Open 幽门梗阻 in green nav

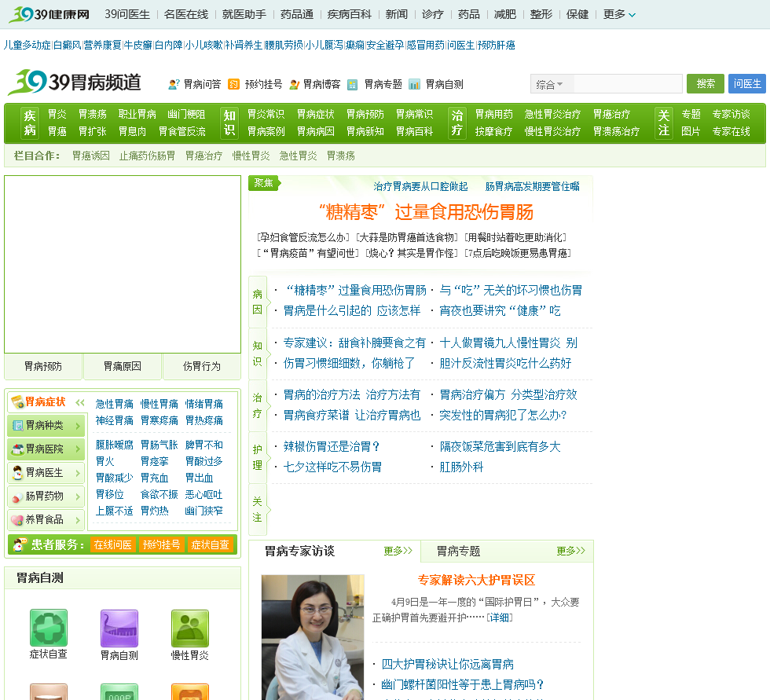pos(186,115)
